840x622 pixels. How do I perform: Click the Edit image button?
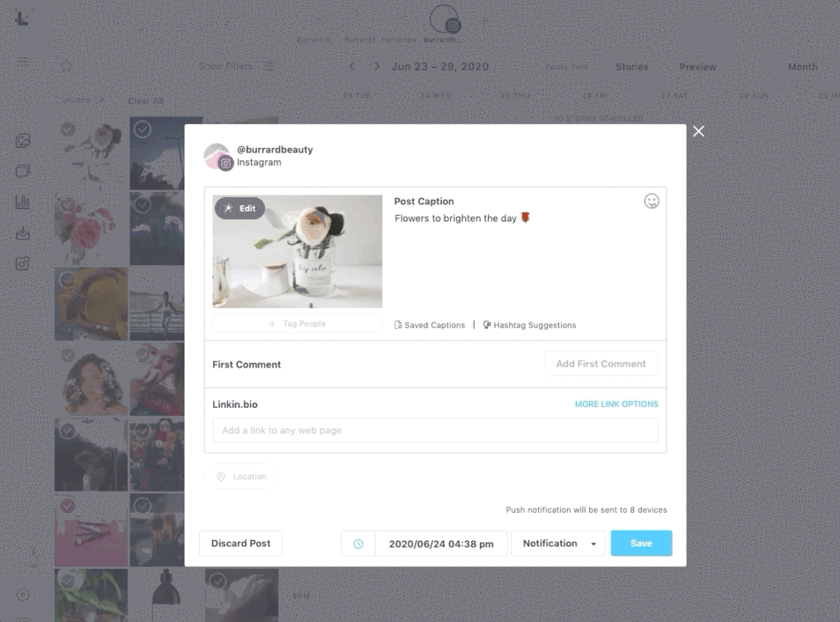(240, 208)
